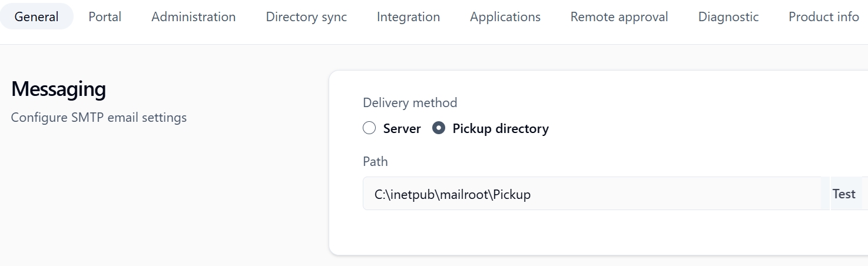The width and height of the screenshot is (868, 266).
Task: Click the bold "Pickup directory" option label
Action: 501,128
